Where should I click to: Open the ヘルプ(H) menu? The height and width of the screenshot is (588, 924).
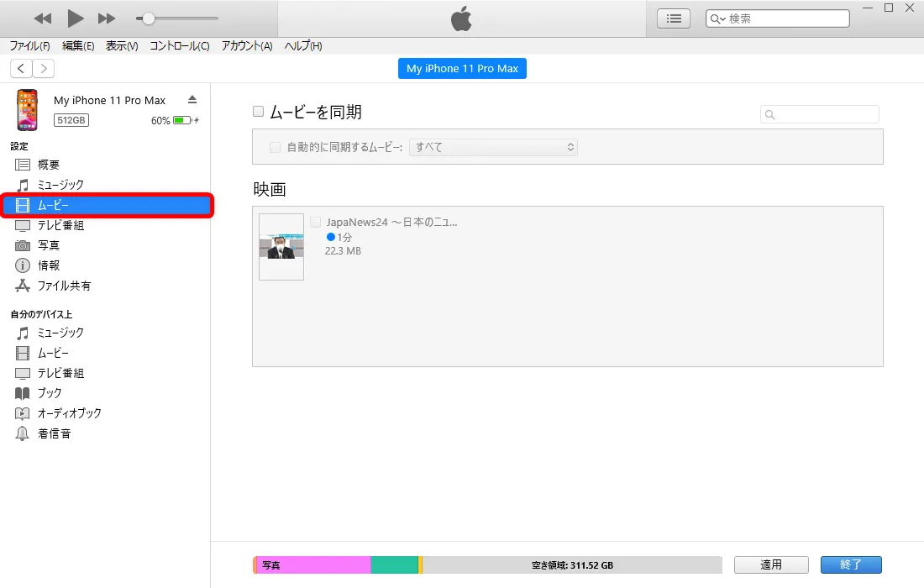coord(303,46)
